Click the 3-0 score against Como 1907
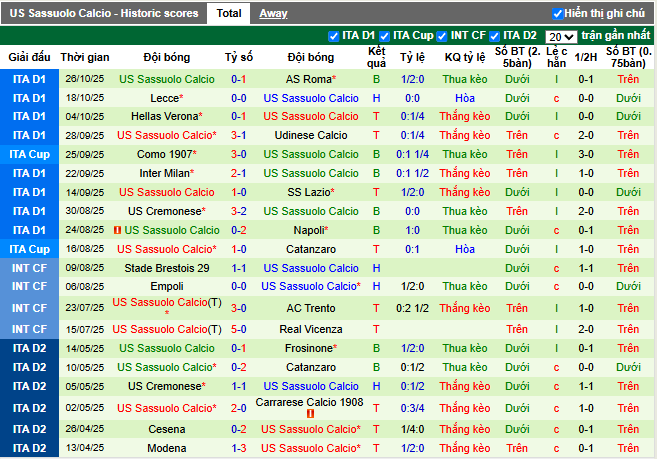657x459 pixels. (239, 154)
